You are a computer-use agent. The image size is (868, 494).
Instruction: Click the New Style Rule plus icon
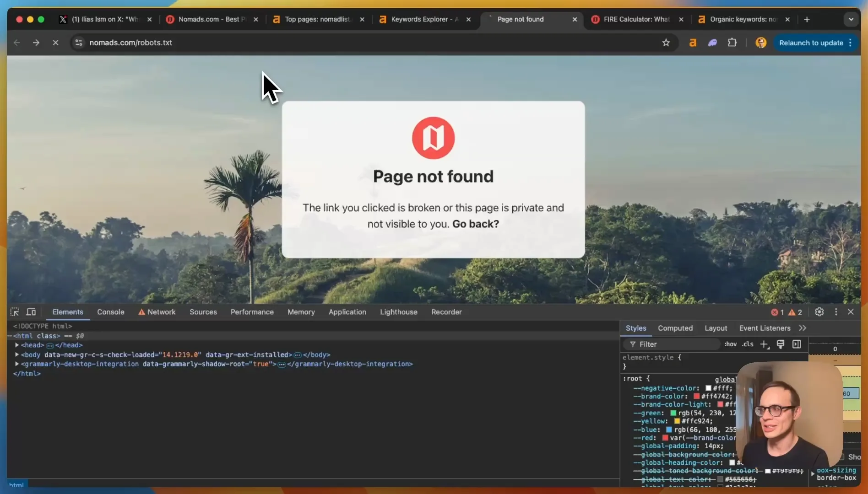tap(765, 344)
